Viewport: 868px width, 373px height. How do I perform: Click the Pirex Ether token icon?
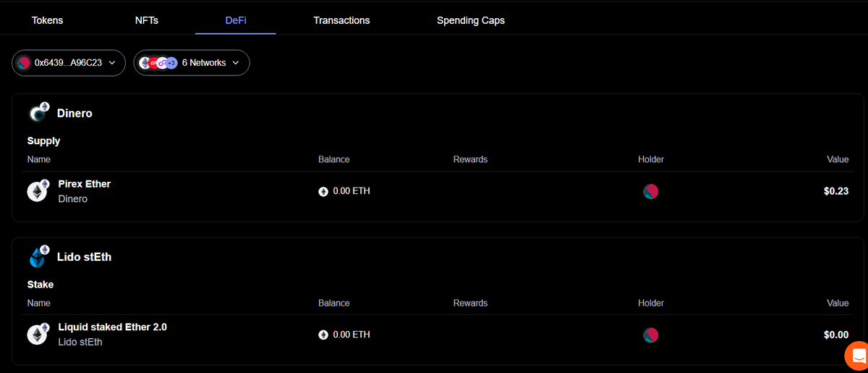[38, 190]
